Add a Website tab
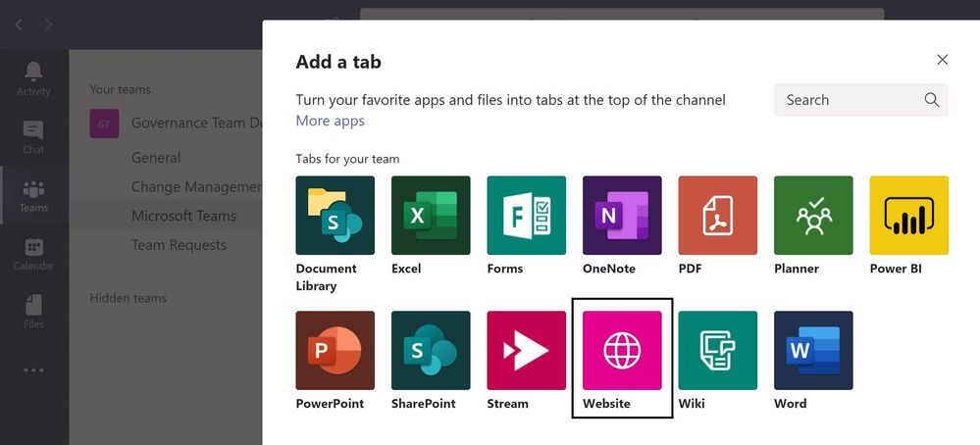980x445 pixels. coord(622,350)
